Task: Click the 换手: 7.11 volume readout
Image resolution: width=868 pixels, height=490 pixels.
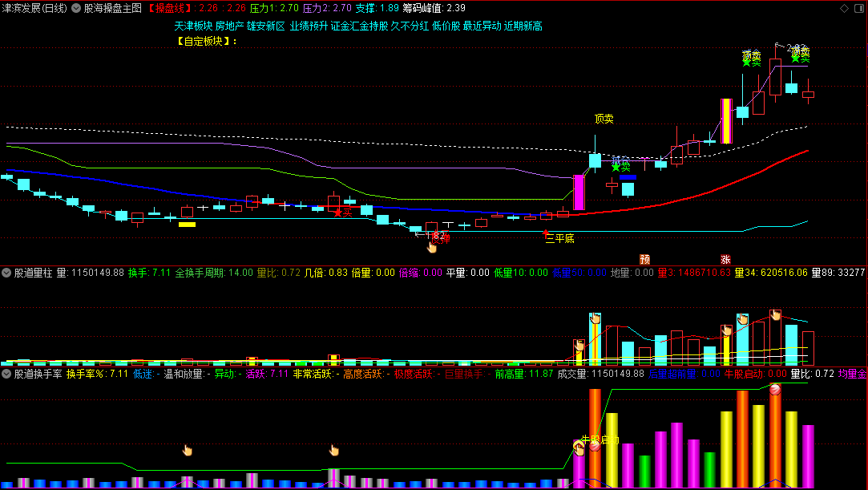Action: point(149,273)
